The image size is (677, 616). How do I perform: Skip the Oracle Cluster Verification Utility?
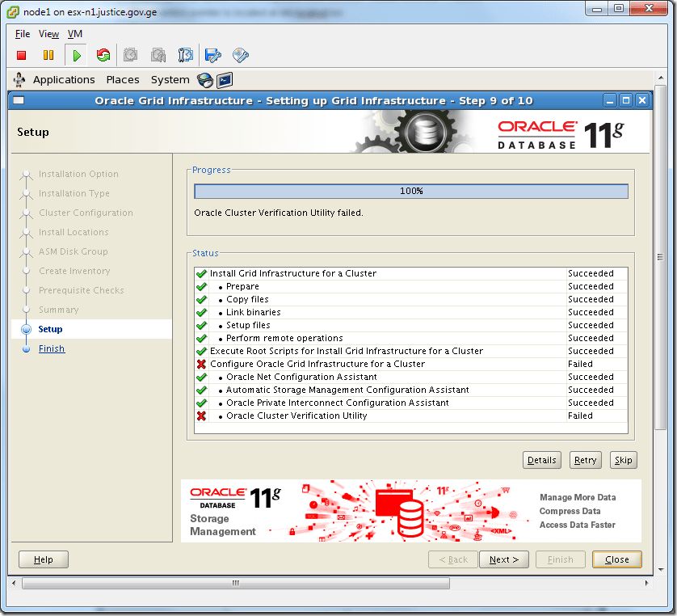pos(623,459)
